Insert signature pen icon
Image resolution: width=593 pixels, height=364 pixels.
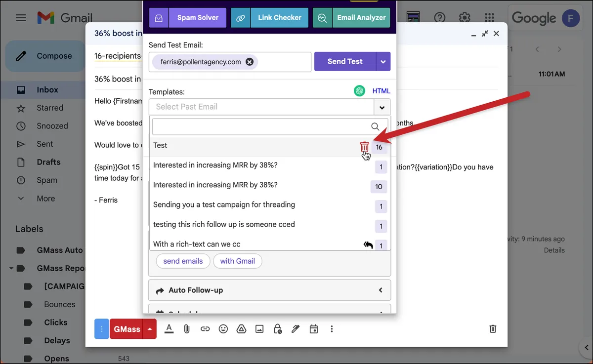(x=296, y=329)
